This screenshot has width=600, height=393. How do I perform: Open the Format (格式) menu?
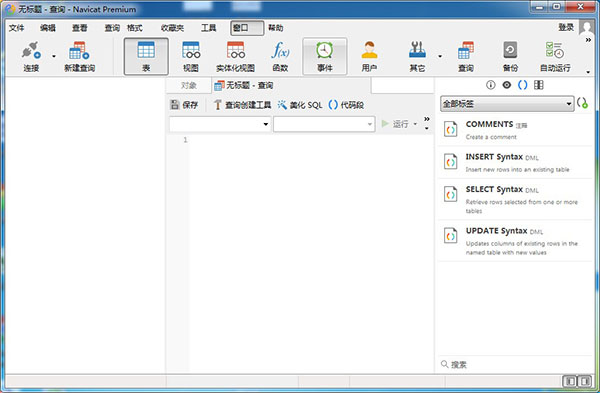tap(135, 28)
